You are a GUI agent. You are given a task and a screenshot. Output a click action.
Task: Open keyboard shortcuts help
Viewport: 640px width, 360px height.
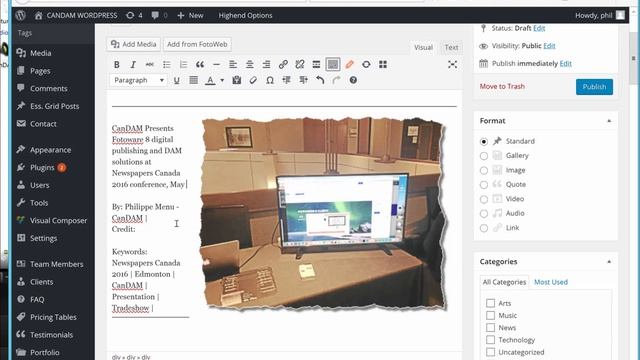tap(353, 80)
